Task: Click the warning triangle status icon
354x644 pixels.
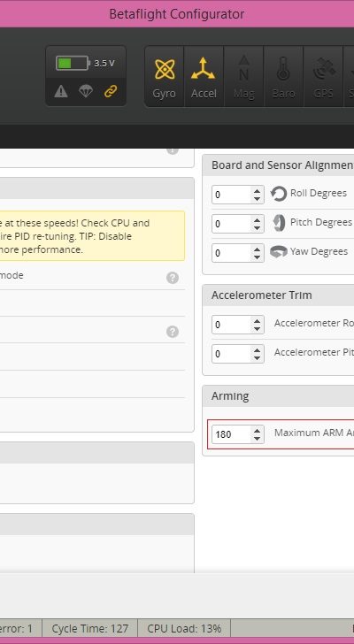Action: pyautogui.click(x=61, y=92)
